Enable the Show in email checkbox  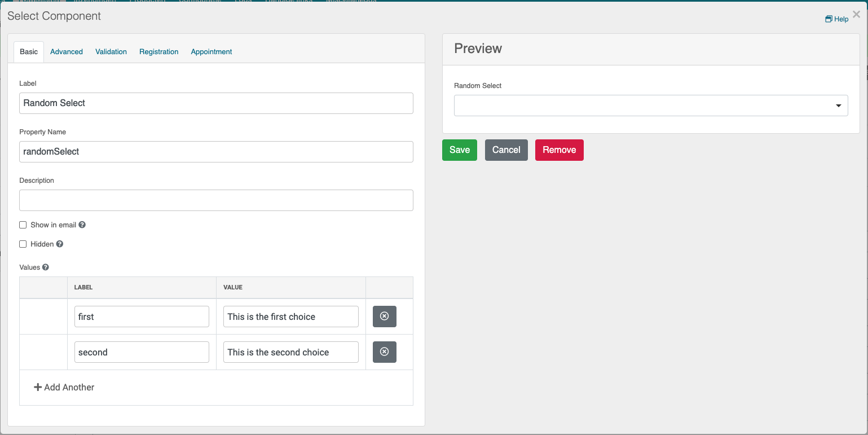point(23,225)
